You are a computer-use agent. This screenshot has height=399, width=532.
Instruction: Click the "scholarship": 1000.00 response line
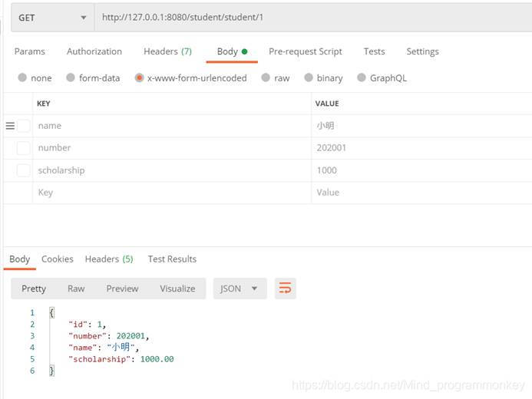(121, 359)
